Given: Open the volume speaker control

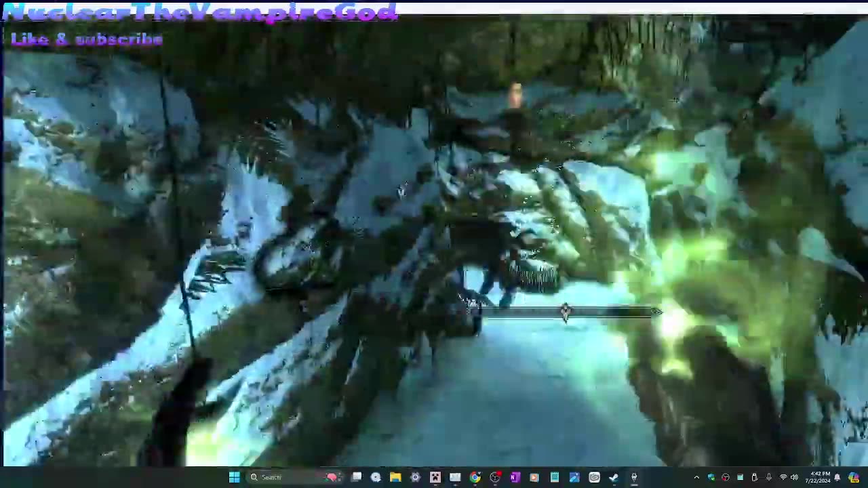Looking at the screenshot, I should (794, 477).
